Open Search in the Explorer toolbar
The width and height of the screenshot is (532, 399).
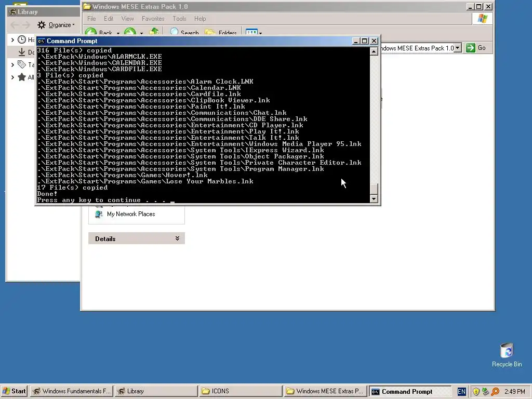tap(184, 32)
